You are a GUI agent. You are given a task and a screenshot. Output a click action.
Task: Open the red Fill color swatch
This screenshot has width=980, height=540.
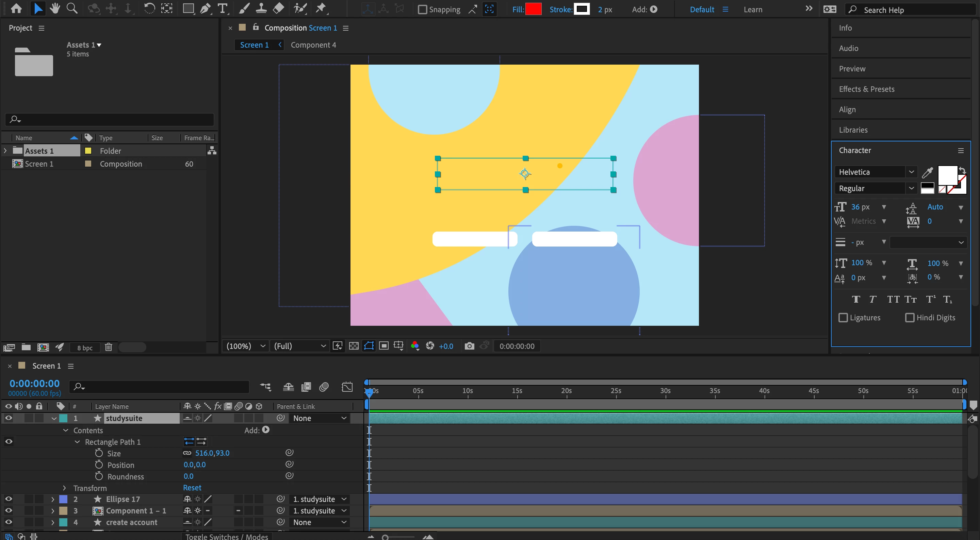pyautogui.click(x=533, y=10)
